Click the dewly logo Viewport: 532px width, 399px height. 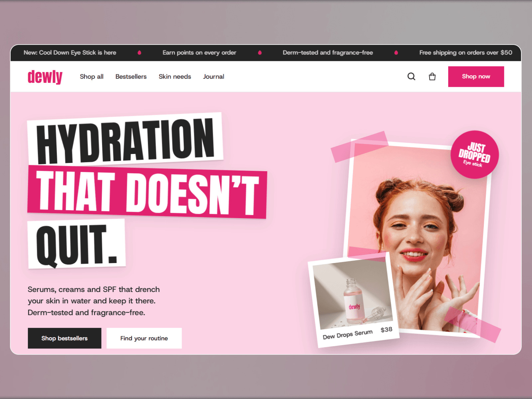(x=45, y=77)
